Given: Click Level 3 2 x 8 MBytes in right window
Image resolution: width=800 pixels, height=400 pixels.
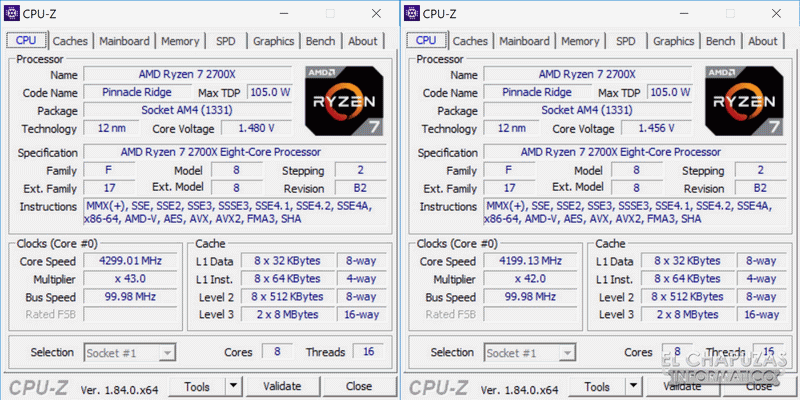Looking at the screenshot, I should [x=687, y=314].
